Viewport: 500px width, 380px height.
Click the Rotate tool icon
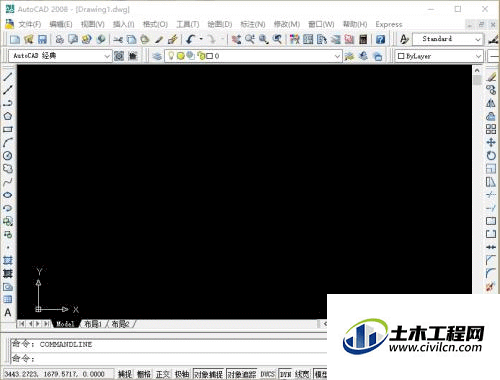pos(491,156)
